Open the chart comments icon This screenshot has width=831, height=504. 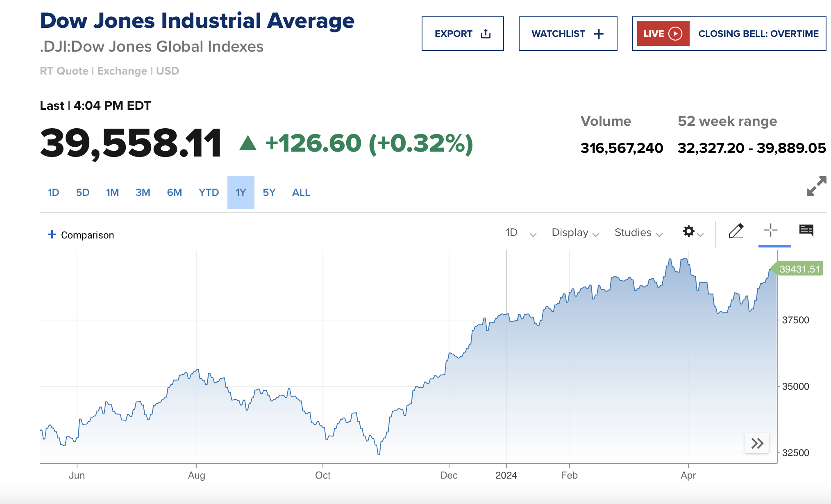(806, 230)
